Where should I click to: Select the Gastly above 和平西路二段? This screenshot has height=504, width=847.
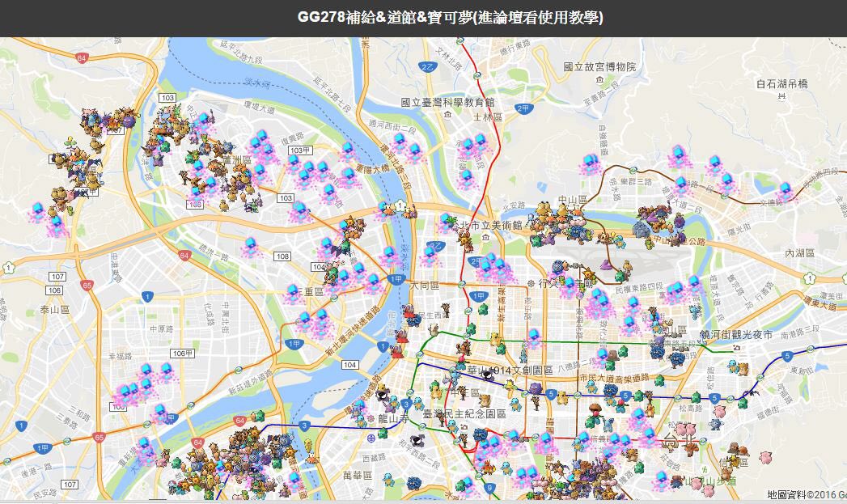(417, 442)
